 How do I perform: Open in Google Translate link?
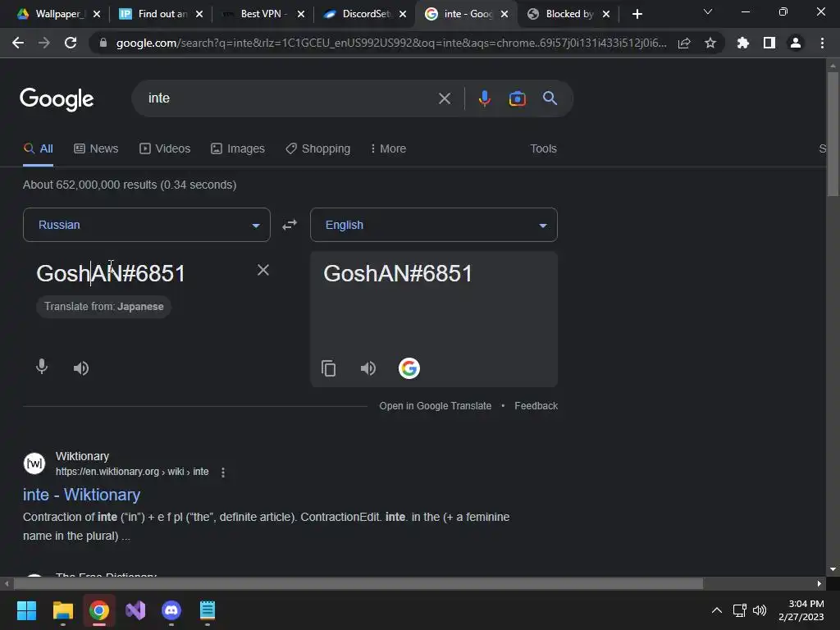pyautogui.click(x=435, y=406)
